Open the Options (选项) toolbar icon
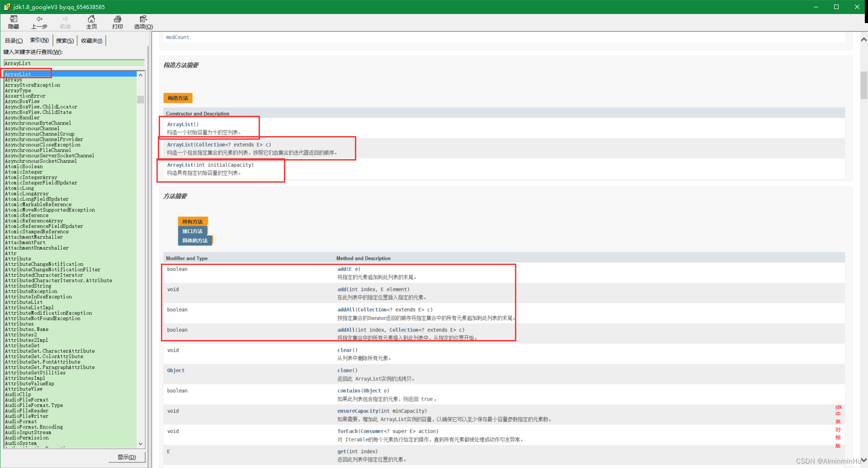 tap(143, 22)
